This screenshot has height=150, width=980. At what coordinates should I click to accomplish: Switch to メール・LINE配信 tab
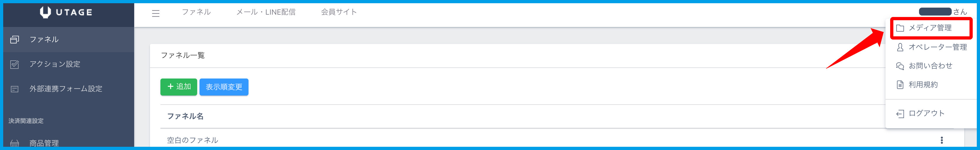click(x=265, y=12)
